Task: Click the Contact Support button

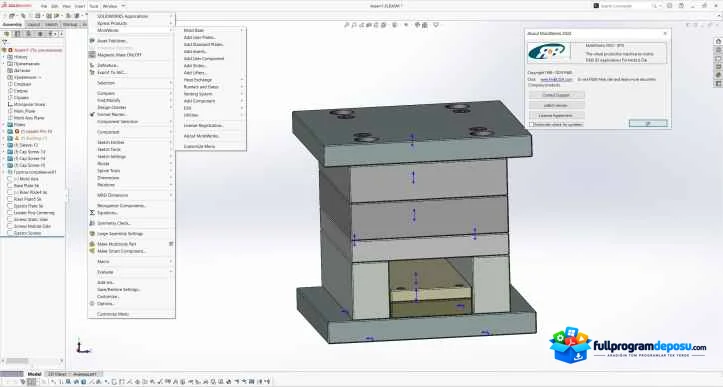Action: (x=556, y=95)
